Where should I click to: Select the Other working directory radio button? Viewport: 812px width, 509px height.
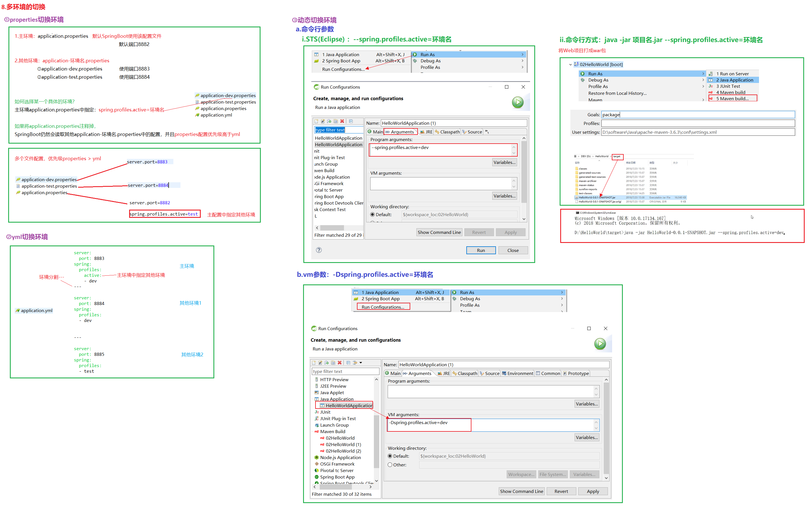pyautogui.click(x=390, y=465)
